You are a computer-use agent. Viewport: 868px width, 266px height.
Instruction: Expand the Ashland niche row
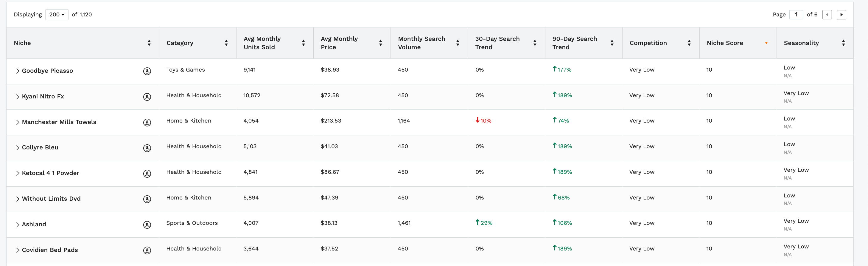[18, 225]
